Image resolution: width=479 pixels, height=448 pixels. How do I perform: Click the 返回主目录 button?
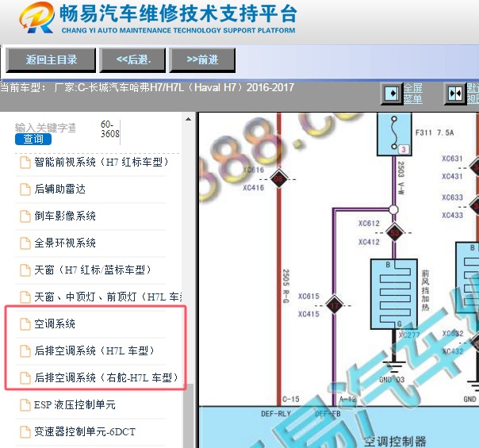point(51,59)
